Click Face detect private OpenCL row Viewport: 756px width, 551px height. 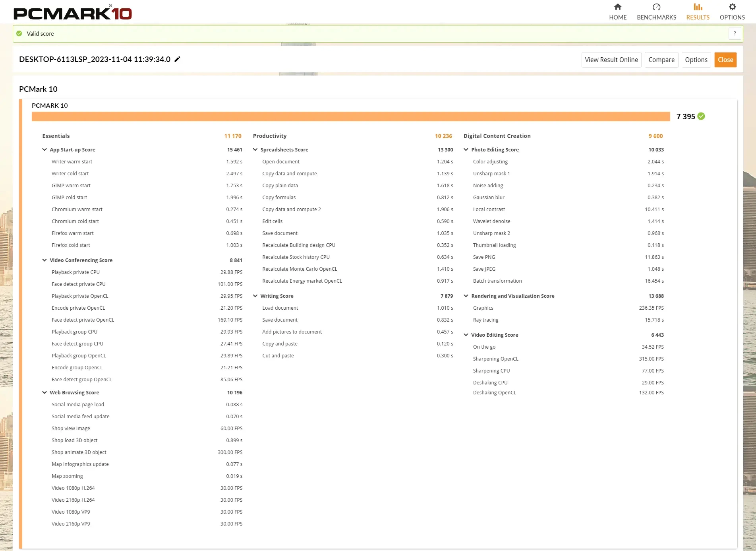[147, 320]
